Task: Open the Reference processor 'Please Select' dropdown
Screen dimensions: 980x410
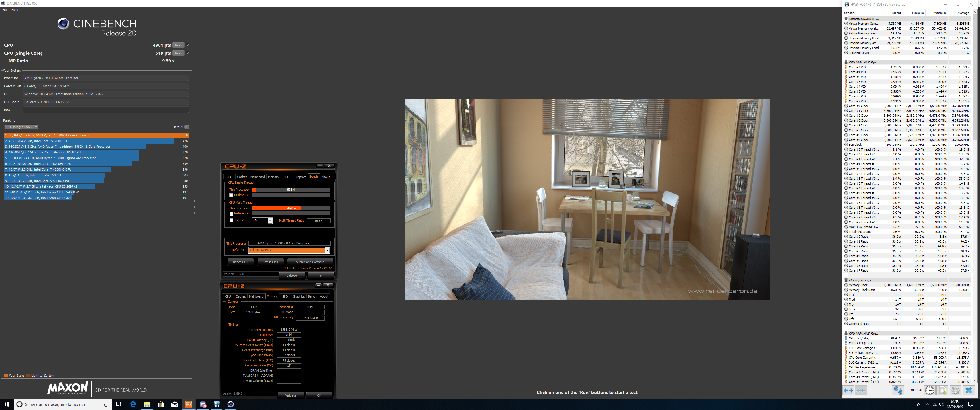Action: [x=327, y=250]
